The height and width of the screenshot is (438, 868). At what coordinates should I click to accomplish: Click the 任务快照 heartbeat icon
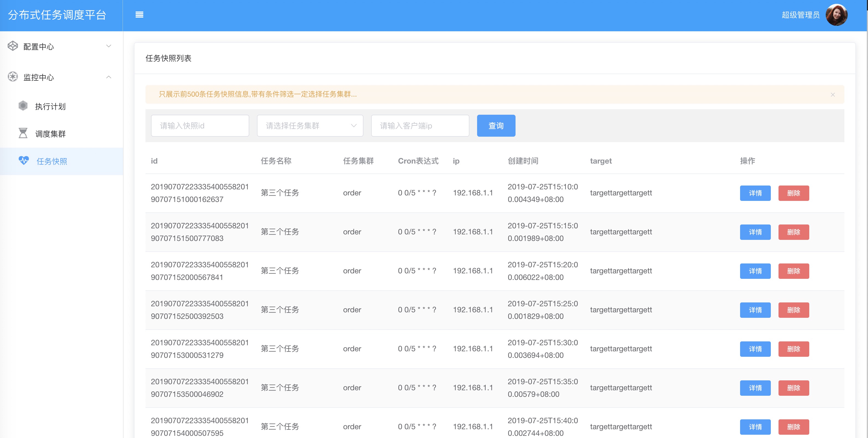(x=24, y=161)
